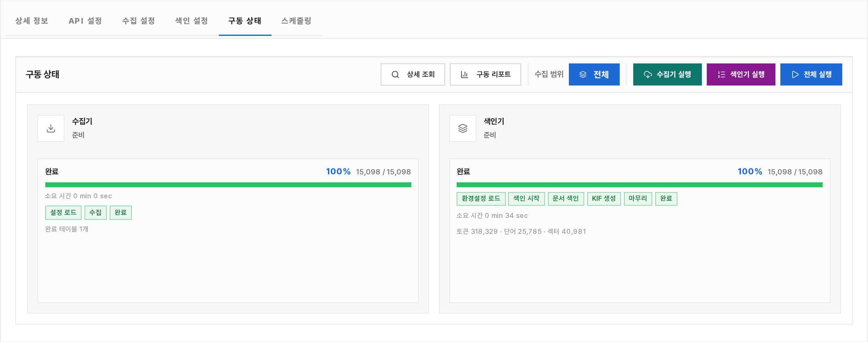Click the 색인기 layers icon tile
The image size is (868, 342).
tap(463, 128)
